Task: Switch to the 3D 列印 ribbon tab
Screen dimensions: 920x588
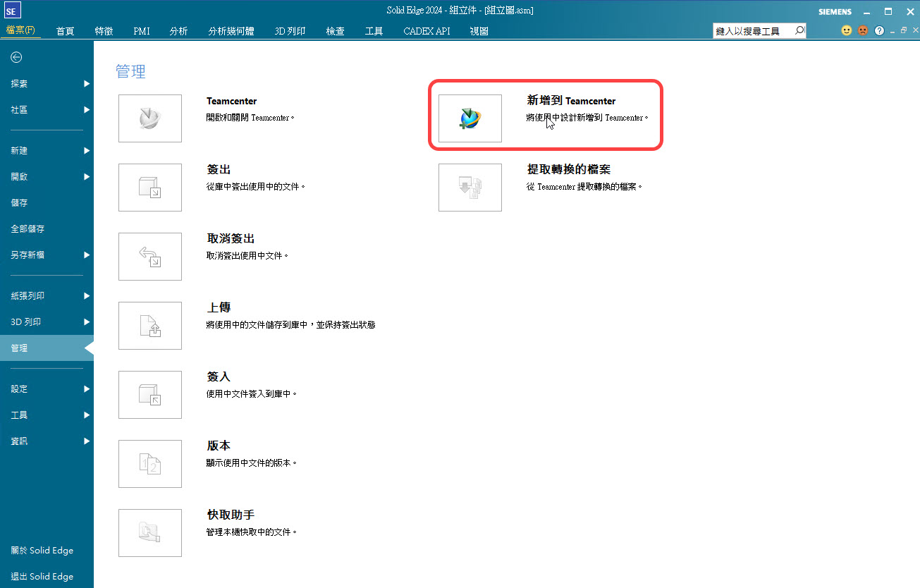Action: point(290,31)
